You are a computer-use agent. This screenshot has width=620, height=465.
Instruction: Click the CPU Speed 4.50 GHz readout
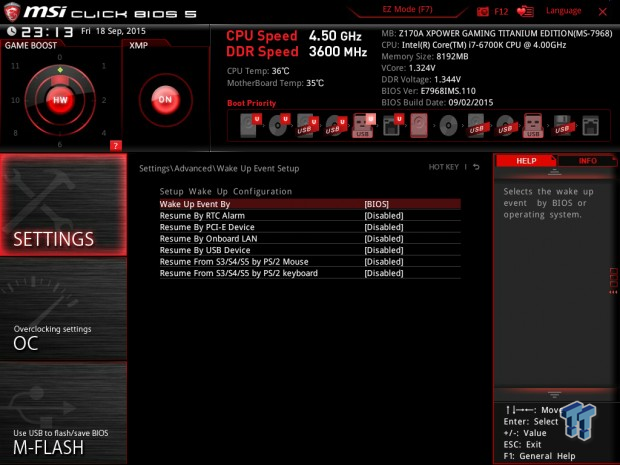point(294,36)
